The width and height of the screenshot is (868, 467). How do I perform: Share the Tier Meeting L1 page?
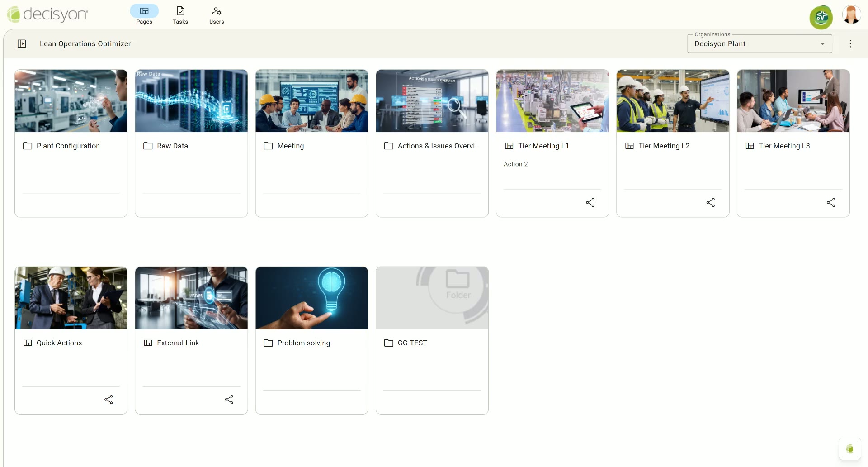coord(590,202)
